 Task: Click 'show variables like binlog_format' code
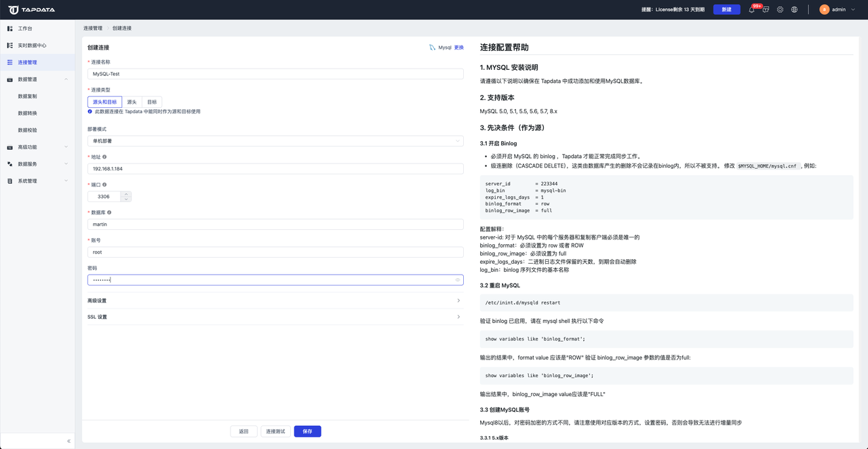tap(535, 338)
